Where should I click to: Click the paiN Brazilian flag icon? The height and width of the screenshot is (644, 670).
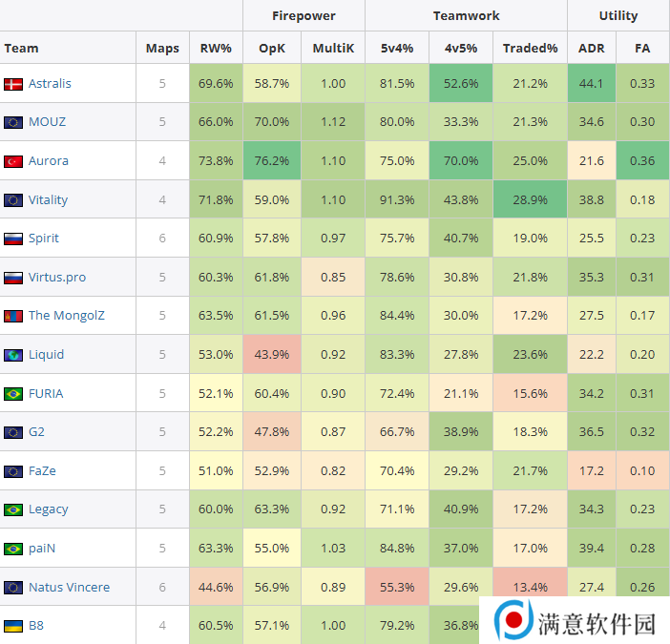coord(13,549)
